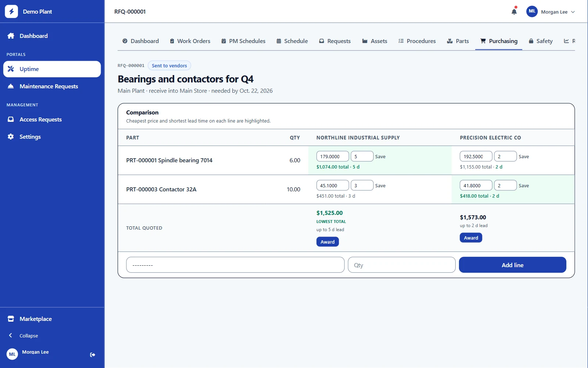Image resolution: width=588 pixels, height=368 pixels.
Task: Click the inbox icon for Access Requests
Action: pos(11,119)
